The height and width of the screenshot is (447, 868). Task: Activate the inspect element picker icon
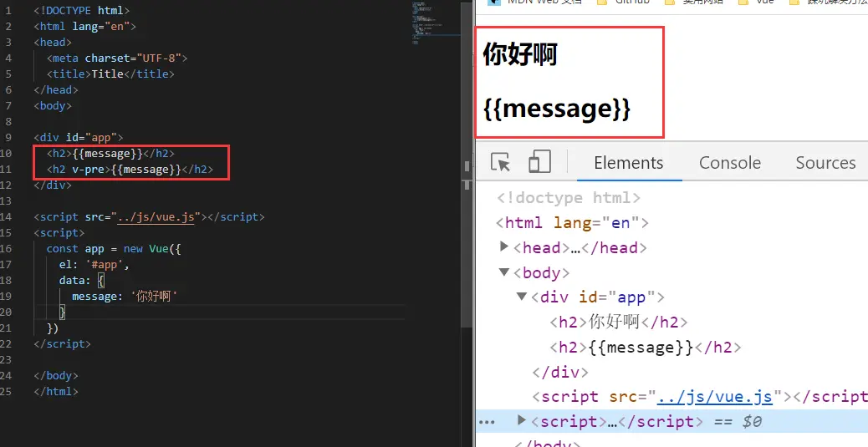[500, 163]
